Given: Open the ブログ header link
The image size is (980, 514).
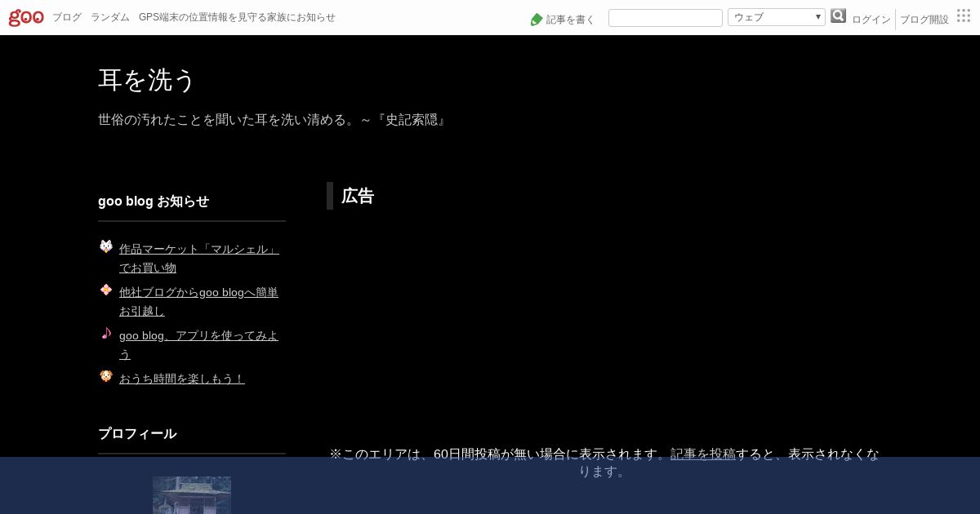Looking at the screenshot, I should coord(67,17).
